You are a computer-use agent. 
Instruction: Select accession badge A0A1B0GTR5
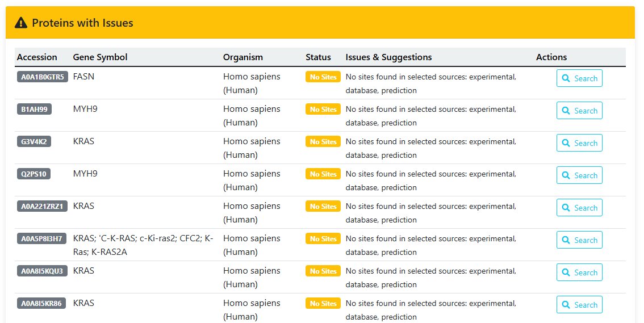[x=42, y=77]
